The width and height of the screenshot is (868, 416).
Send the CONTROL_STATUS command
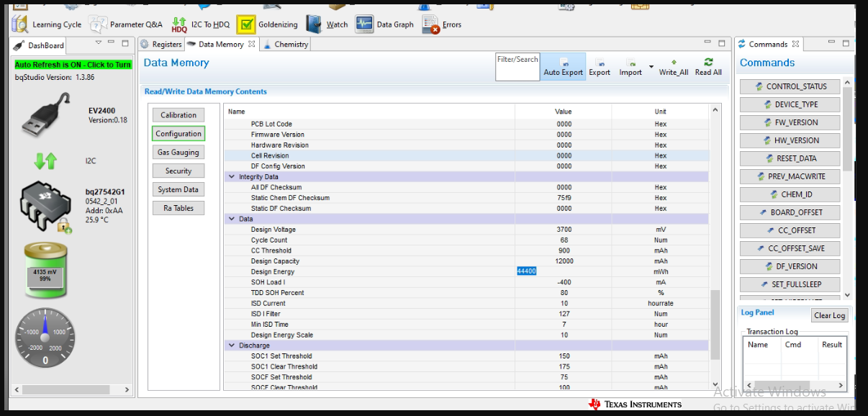tap(790, 86)
